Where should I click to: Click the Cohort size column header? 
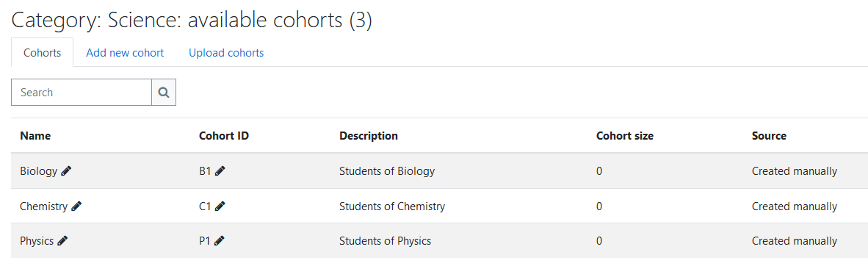click(x=625, y=136)
